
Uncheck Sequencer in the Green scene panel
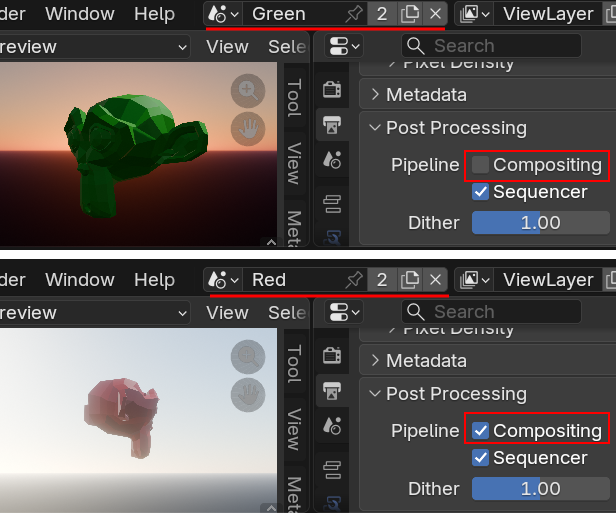[x=481, y=192]
